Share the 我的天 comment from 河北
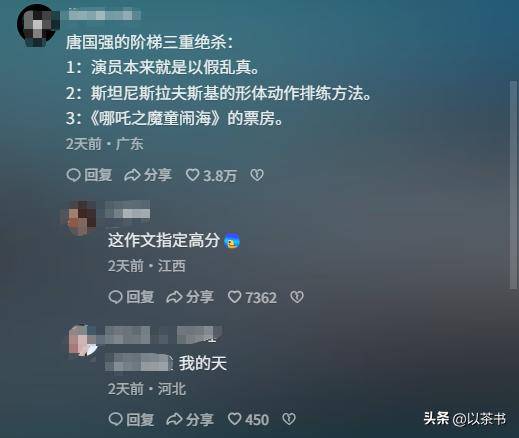 [190, 419]
